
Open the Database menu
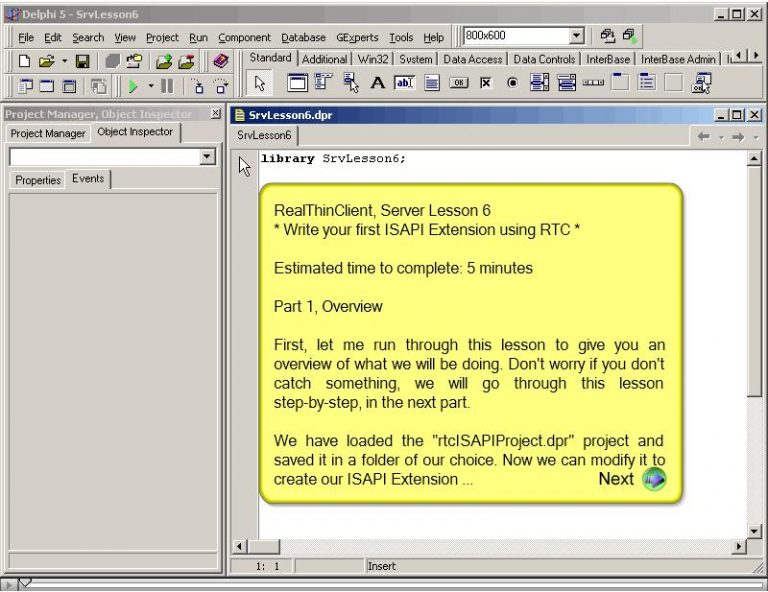coord(303,38)
